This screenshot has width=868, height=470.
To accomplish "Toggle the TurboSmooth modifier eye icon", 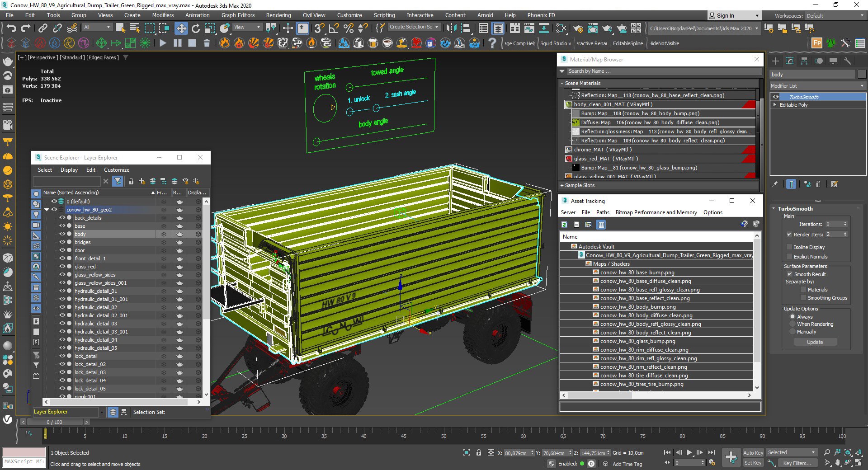I will click(776, 97).
